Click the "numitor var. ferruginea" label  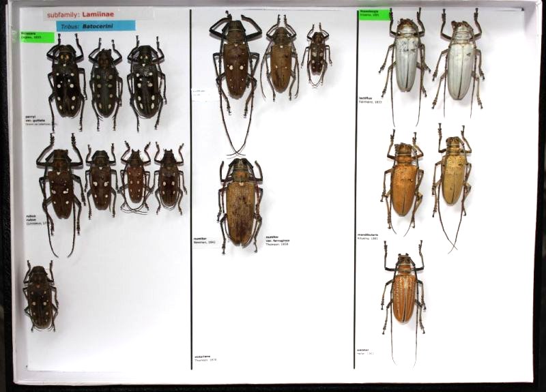pyautogui.click(x=279, y=240)
